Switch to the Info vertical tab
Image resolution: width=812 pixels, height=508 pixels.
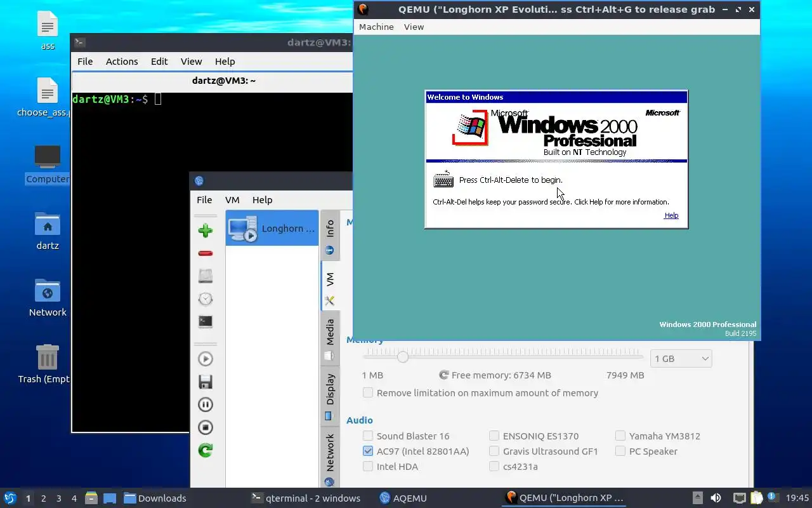(x=330, y=236)
